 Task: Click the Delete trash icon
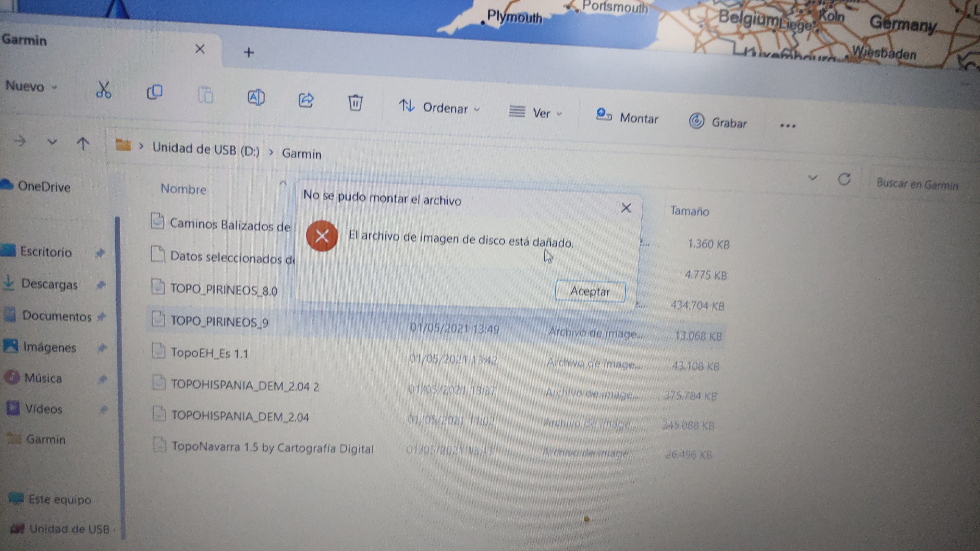tap(355, 103)
